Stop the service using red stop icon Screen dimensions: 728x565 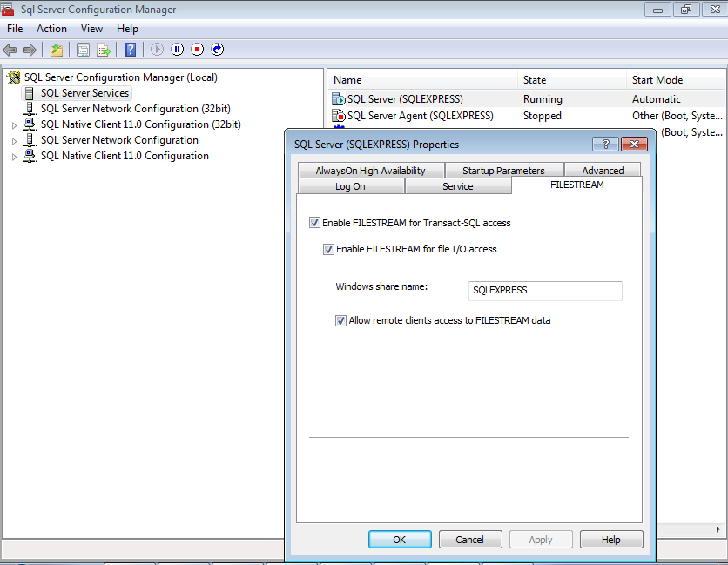tap(198, 50)
